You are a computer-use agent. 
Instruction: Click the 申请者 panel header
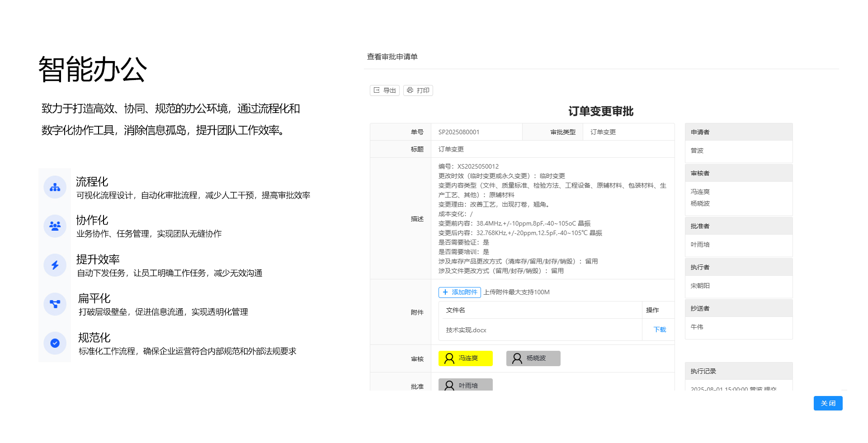tap(738, 132)
